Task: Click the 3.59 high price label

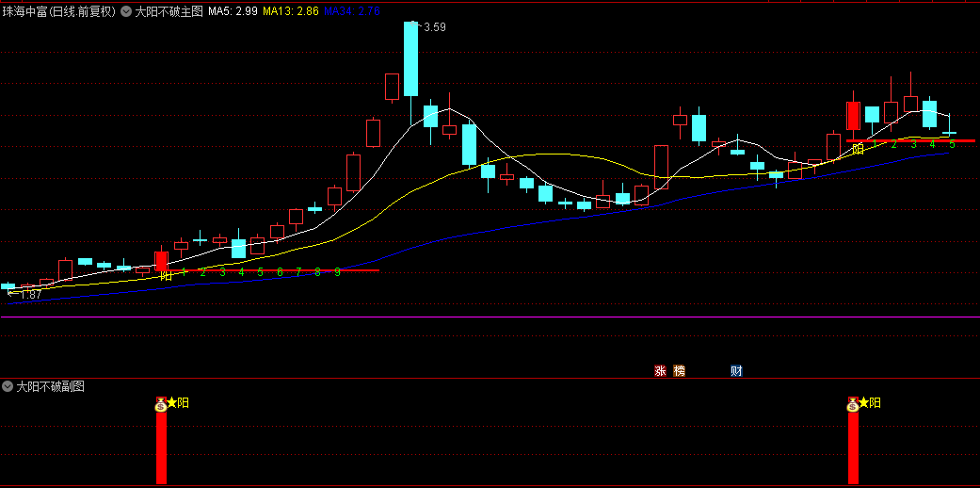Action: click(435, 27)
